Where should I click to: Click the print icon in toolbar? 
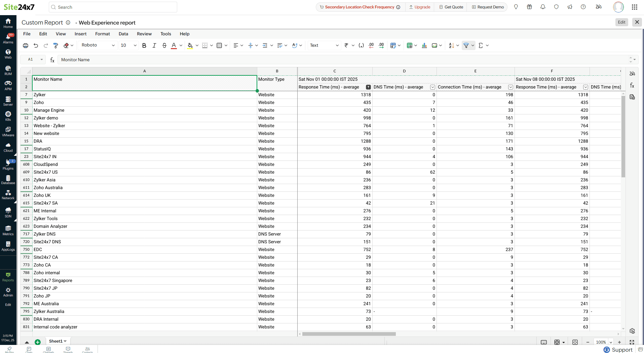(x=26, y=45)
